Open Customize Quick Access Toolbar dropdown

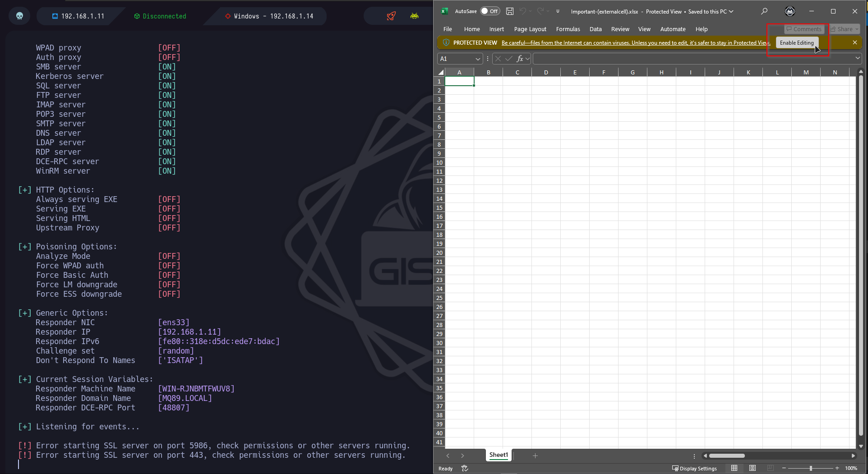click(x=558, y=11)
